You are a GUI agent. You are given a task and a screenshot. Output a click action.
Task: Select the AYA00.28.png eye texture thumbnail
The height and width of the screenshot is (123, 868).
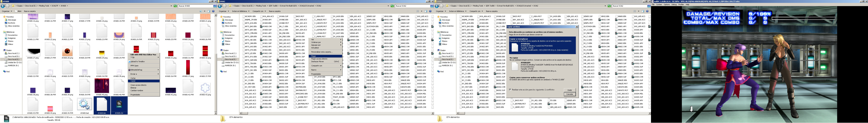point(67,51)
